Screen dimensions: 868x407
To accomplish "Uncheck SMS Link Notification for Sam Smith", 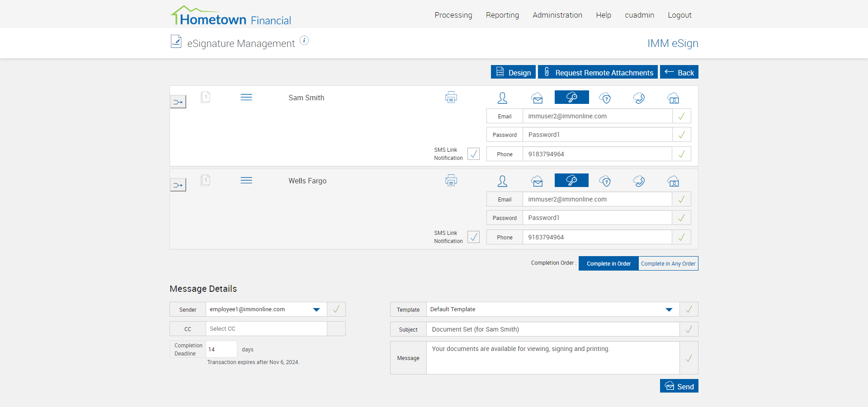I will point(473,154).
